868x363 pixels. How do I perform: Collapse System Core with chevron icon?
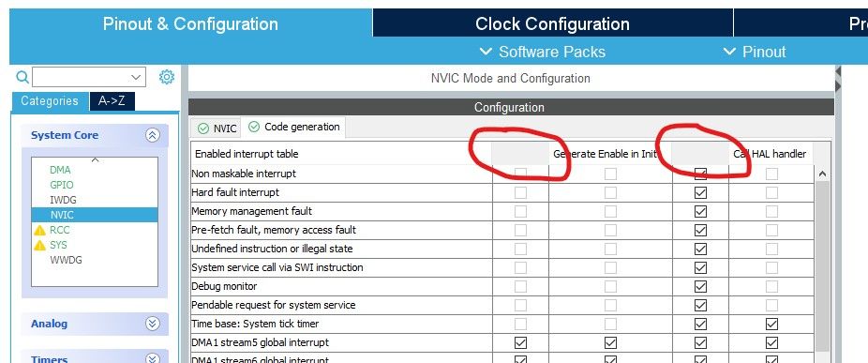click(153, 135)
